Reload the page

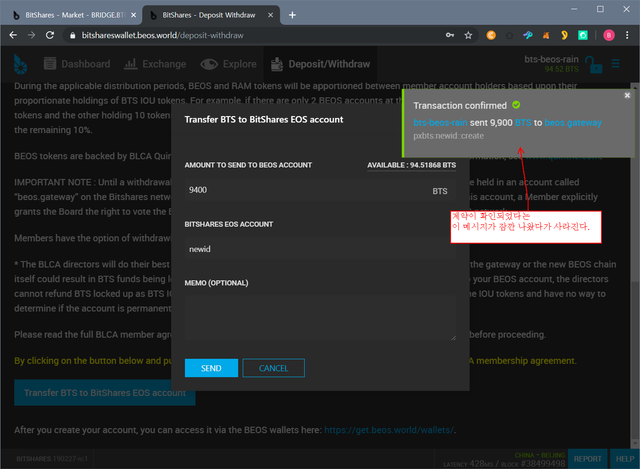click(x=50, y=36)
